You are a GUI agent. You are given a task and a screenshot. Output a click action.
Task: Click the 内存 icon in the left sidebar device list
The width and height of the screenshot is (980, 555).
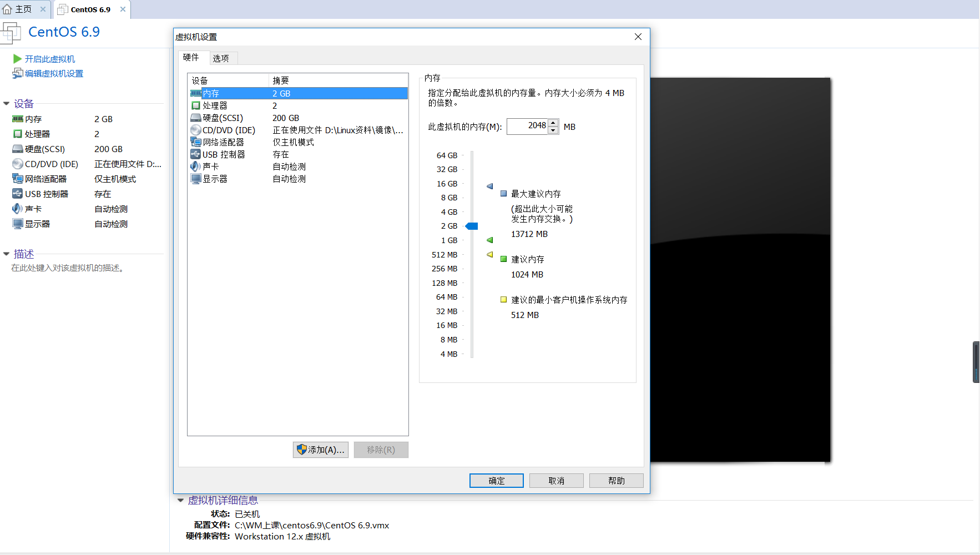(18, 119)
